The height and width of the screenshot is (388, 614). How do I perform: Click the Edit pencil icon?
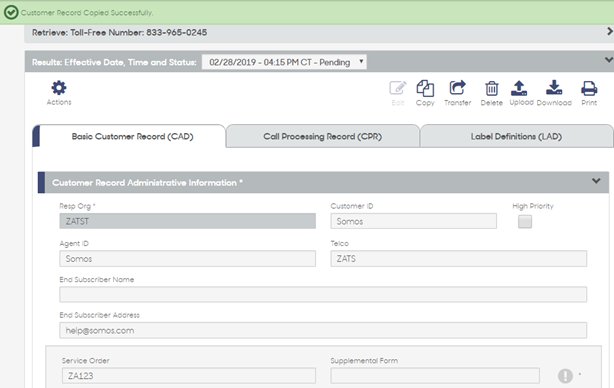pyautogui.click(x=397, y=88)
